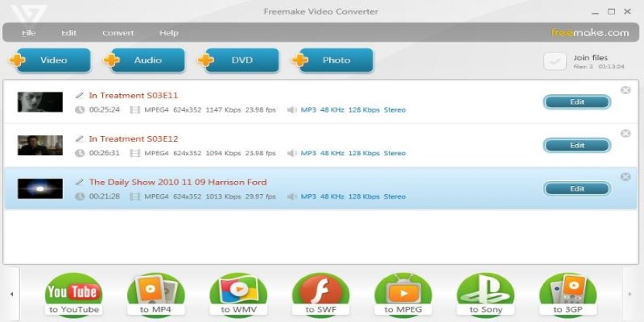Convert to 3GP
Screen dimensions: 644x322
click(x=568, y=295)
